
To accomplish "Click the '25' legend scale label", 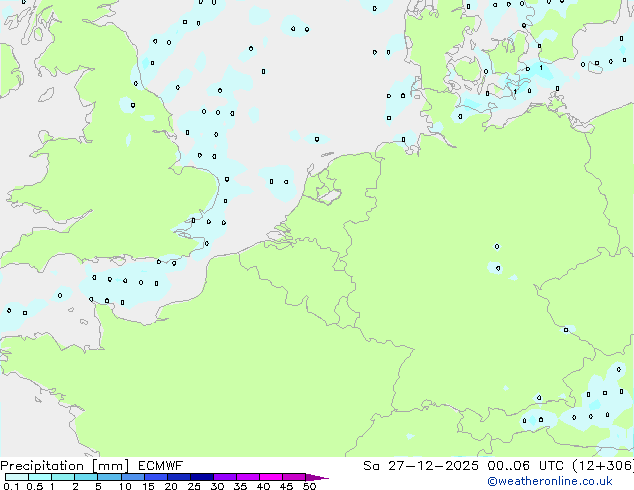I will 194,486.
